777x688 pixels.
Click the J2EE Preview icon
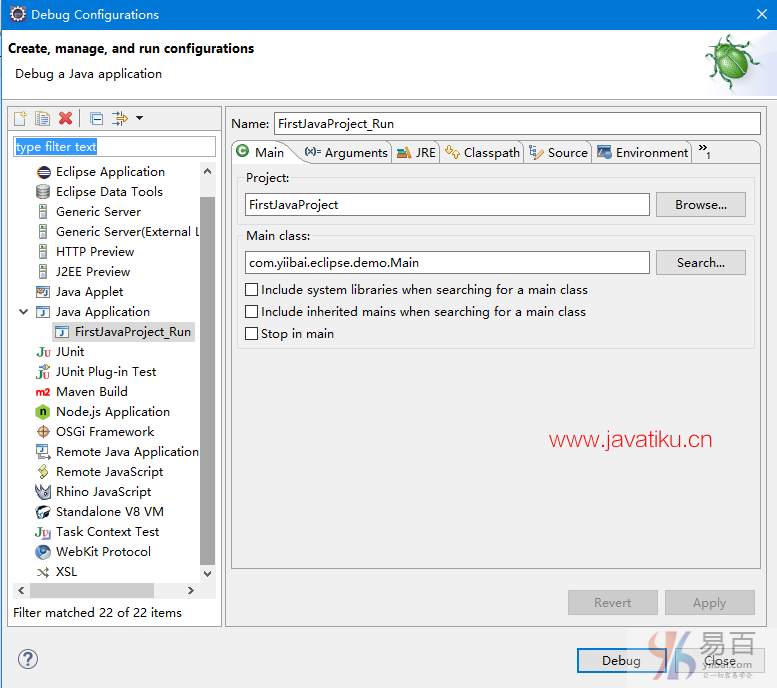[x=43, y=272]
